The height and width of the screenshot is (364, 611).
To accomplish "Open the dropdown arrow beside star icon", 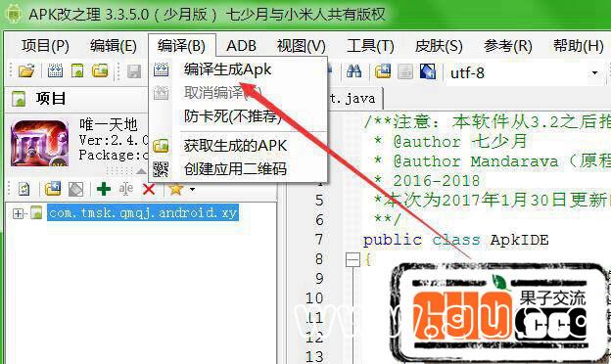I will (x=192, y=190).
